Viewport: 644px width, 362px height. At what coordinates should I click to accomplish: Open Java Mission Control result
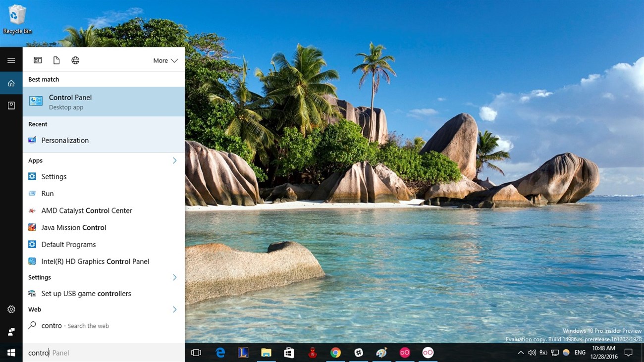point(104,227)
